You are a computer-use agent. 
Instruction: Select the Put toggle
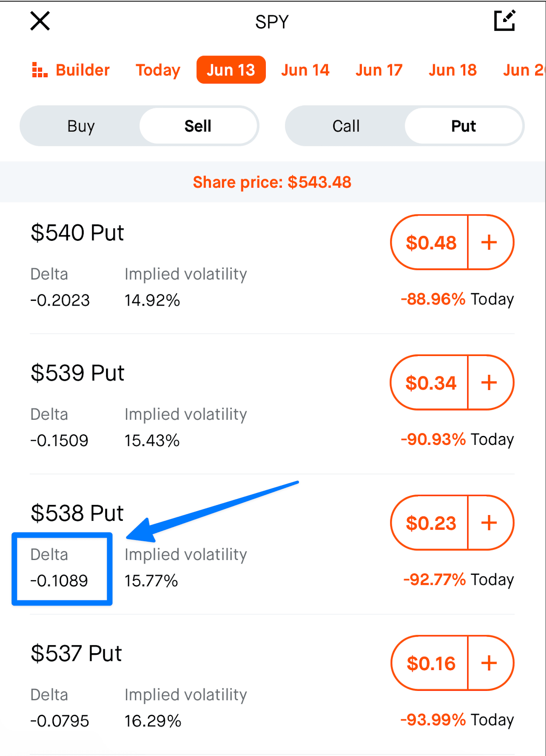(464, 126)
